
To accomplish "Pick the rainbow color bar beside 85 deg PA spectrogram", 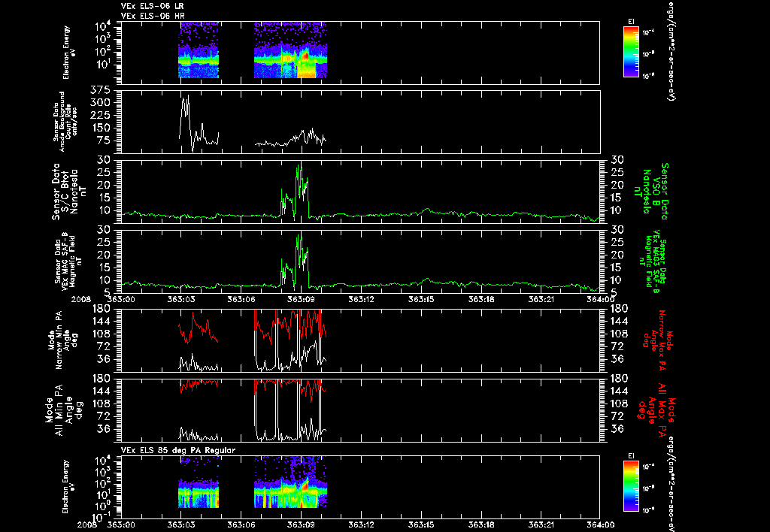I will [x=631, y=487].
